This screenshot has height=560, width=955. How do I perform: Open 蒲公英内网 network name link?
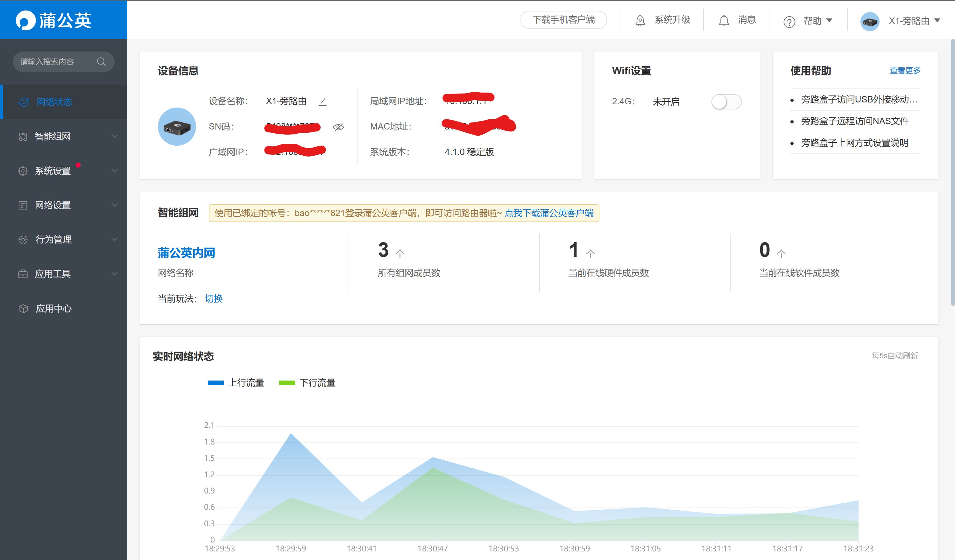coord(186,253)
